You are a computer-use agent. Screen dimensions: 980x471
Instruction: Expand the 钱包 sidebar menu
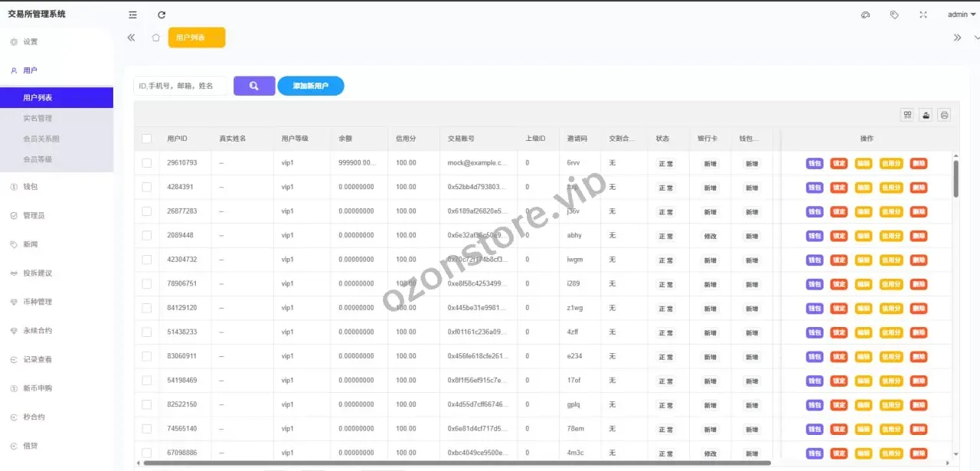[31, 187]
